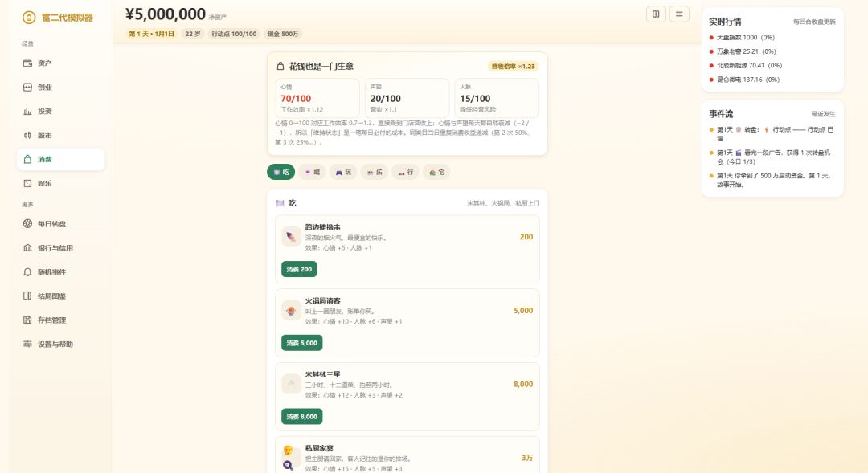Switch to the 玩 category tab
This screenshot has height=473, width=868.
click(343, 172)
